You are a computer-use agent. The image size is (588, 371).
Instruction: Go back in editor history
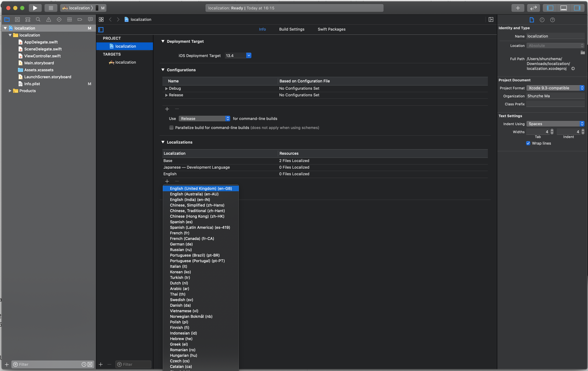(x=110, y=19)
